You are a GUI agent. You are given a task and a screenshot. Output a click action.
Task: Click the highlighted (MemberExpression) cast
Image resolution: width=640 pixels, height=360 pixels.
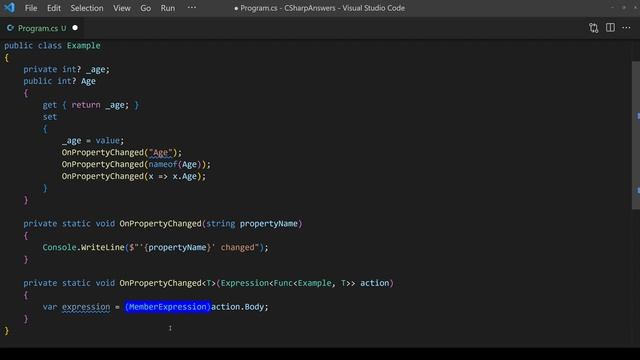point(168,307)
